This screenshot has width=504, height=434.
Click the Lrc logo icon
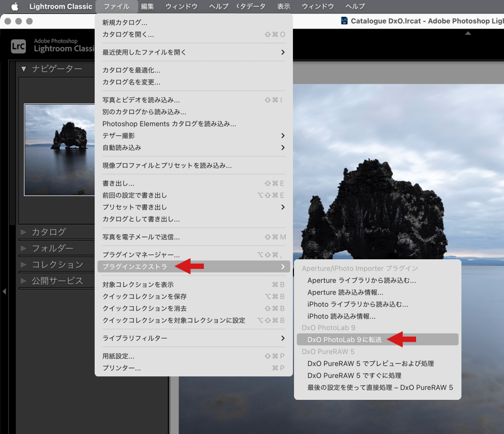click(x=18, y=46)
